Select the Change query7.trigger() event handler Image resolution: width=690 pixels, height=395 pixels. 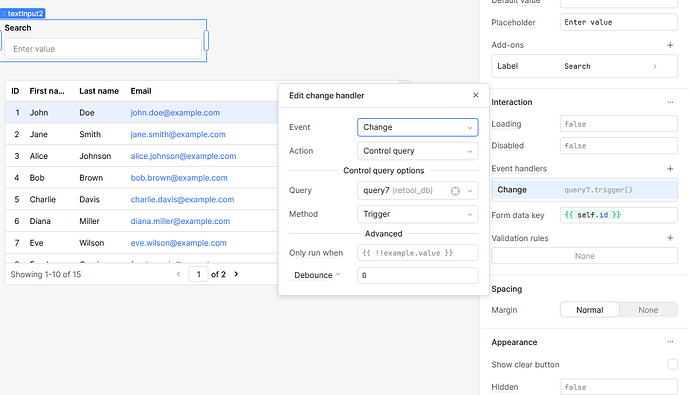(x=584, y=190)
